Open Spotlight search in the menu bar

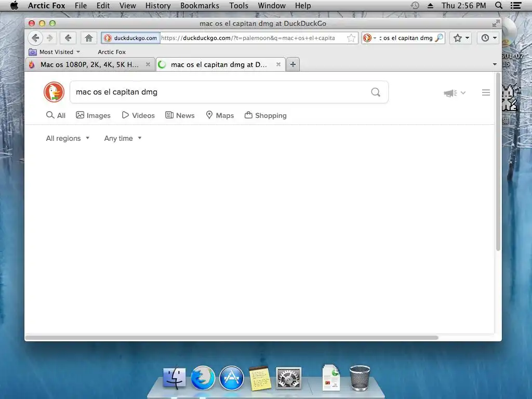pos(499,5)
